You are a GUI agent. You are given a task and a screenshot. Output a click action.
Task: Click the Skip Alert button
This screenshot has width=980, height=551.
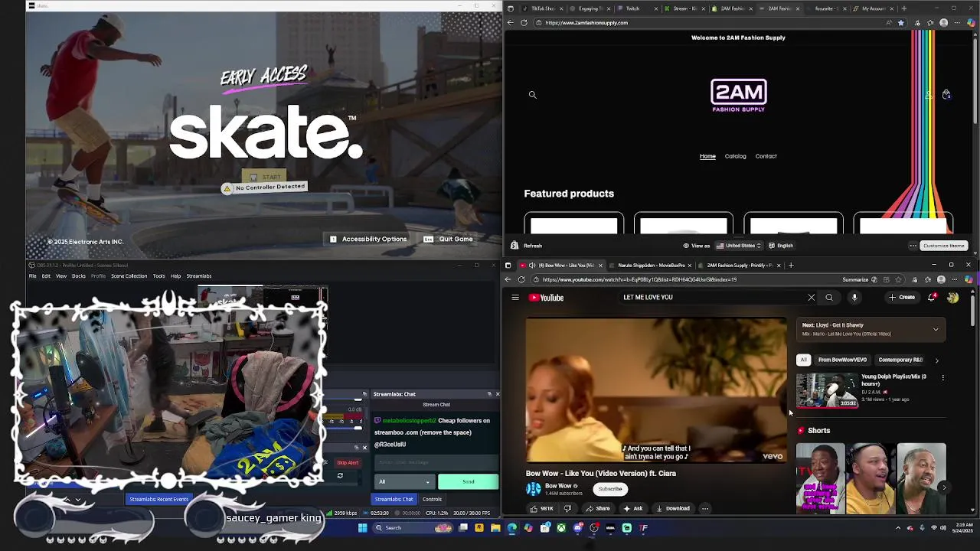pos(347,463)
